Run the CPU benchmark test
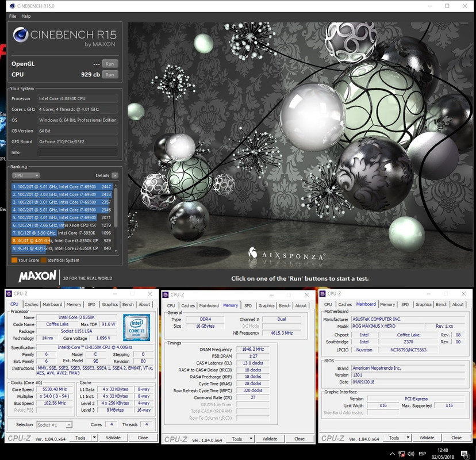This screenshot has width=476, height=460. pyautogui.click(x=110, y=74)
